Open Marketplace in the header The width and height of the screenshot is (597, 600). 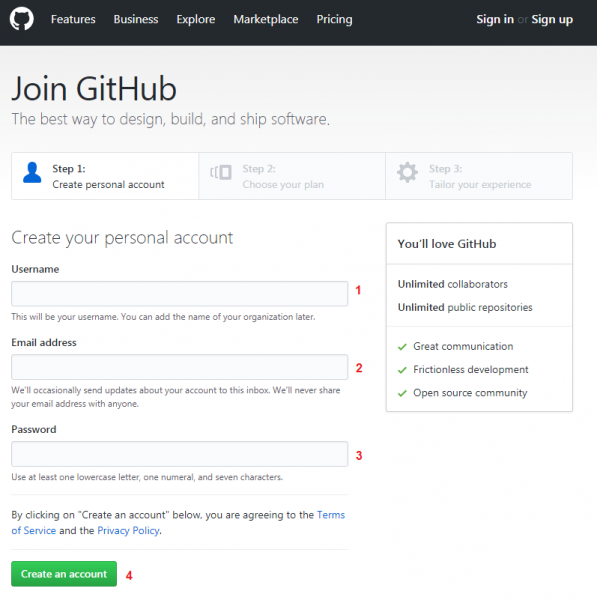tap(266, 19)
